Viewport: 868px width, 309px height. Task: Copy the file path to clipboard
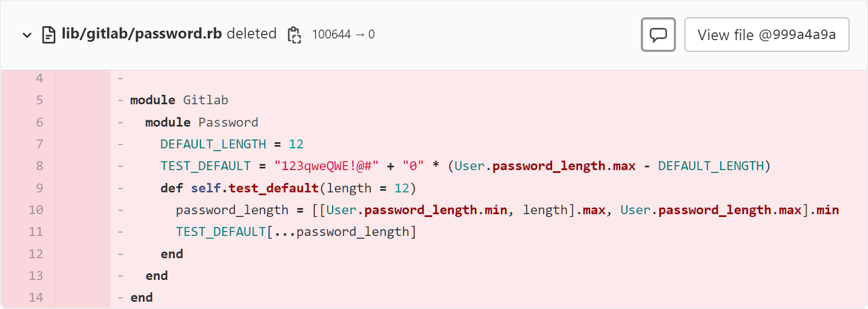[x=294, y=35]
